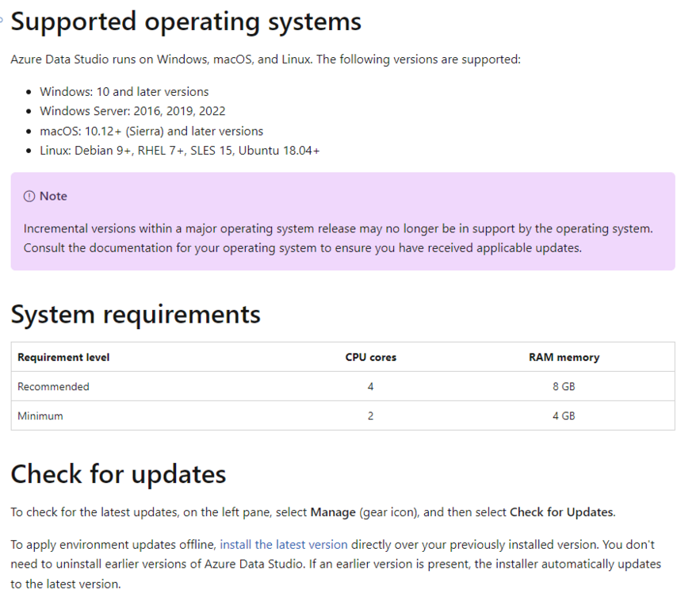The height and width of the screenshot is (609, 700).
Task: Click the "CPU cores" column header
Action: (370, 358)
